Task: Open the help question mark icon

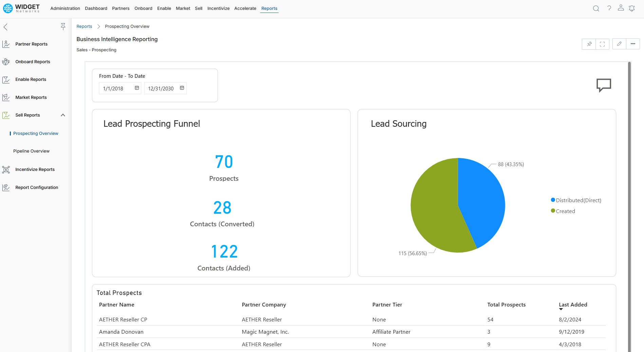Action: coord(609,8)
